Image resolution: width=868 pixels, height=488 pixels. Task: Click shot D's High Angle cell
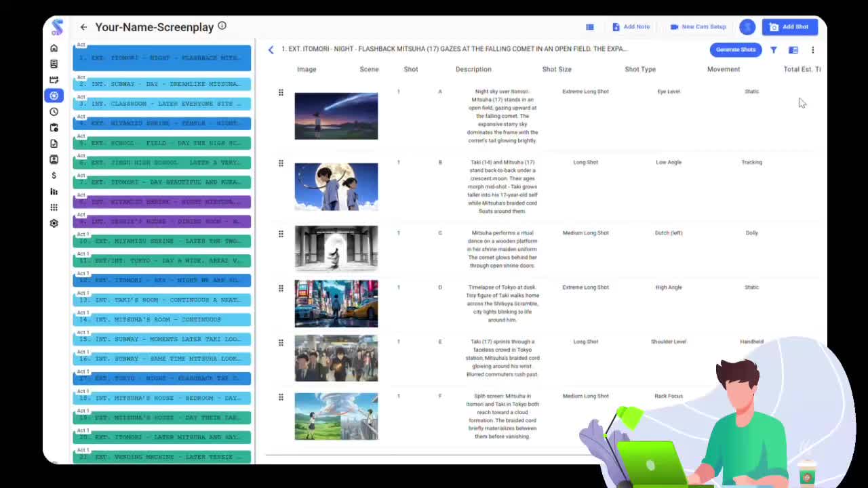[x=669, y=287]
